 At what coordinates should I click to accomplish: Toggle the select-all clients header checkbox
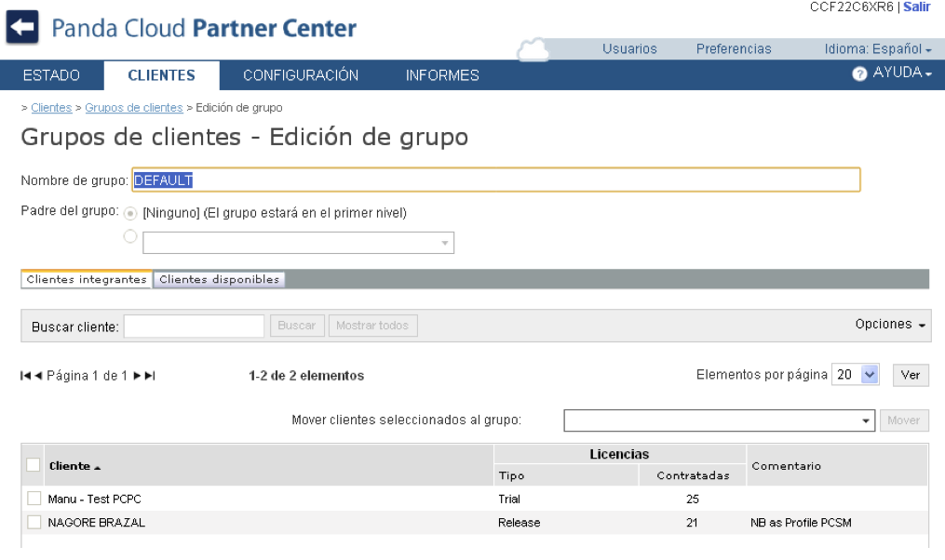coord(34,465)
